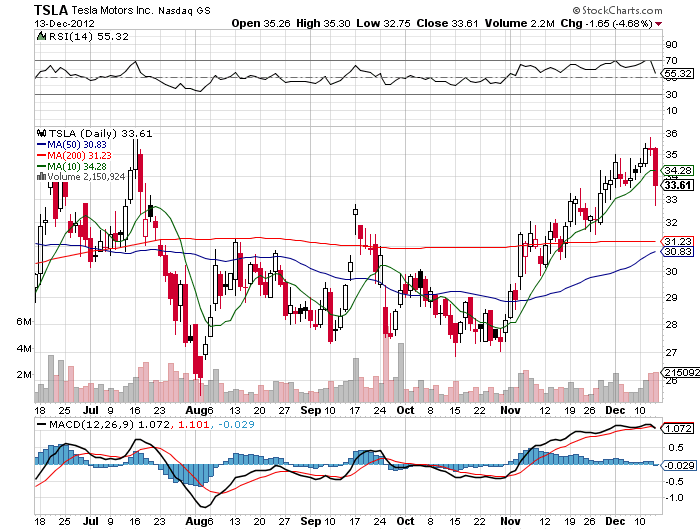Click 'Aug' on the price chart date axis
Screen dimensions: 700x530
click(x=195, y=410)
